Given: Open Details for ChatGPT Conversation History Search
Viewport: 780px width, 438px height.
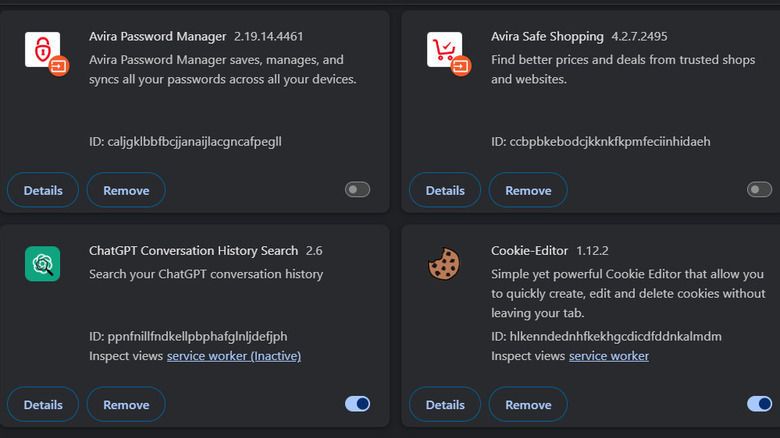Looking at the screenshot, I should point(43,404).
